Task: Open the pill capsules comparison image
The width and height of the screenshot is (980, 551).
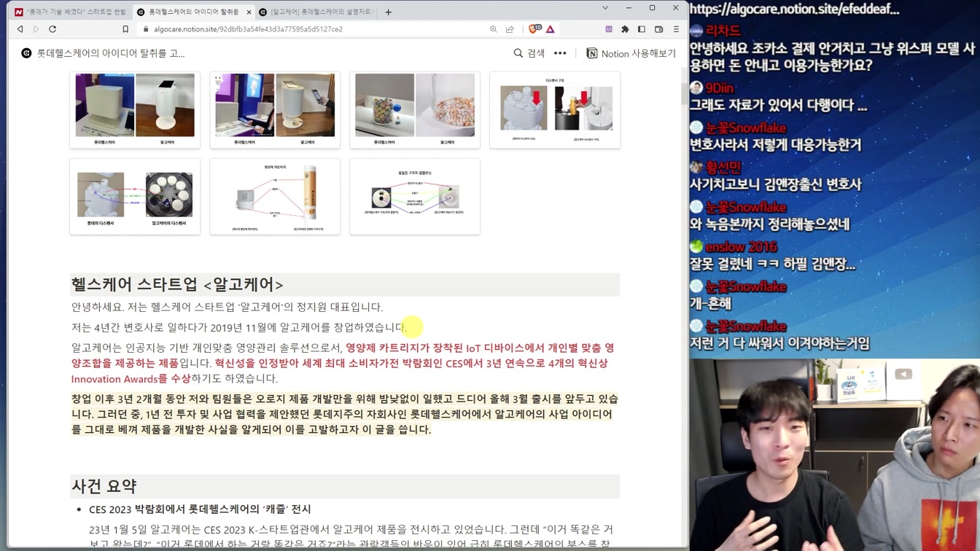Action: click(x=415, y=110)
